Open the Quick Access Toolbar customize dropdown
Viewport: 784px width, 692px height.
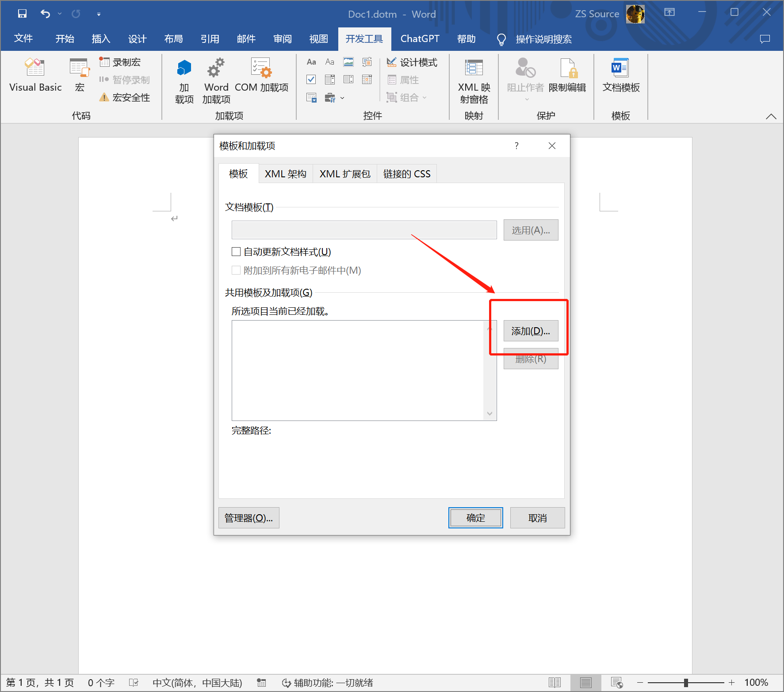coord(99,14)
